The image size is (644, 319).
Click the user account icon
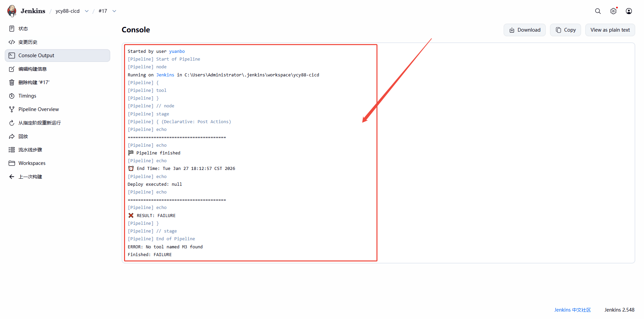tap(629, 11)
